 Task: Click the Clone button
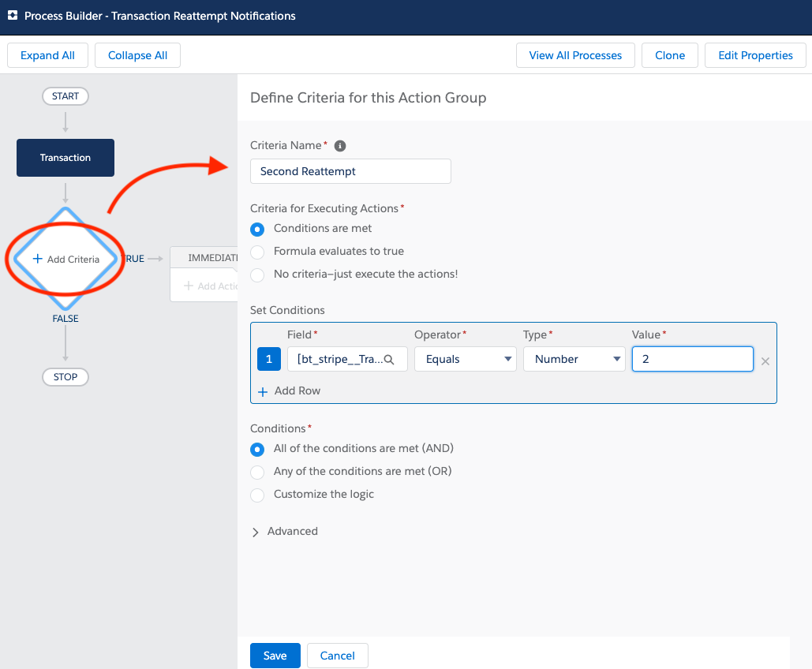[670, 55]
